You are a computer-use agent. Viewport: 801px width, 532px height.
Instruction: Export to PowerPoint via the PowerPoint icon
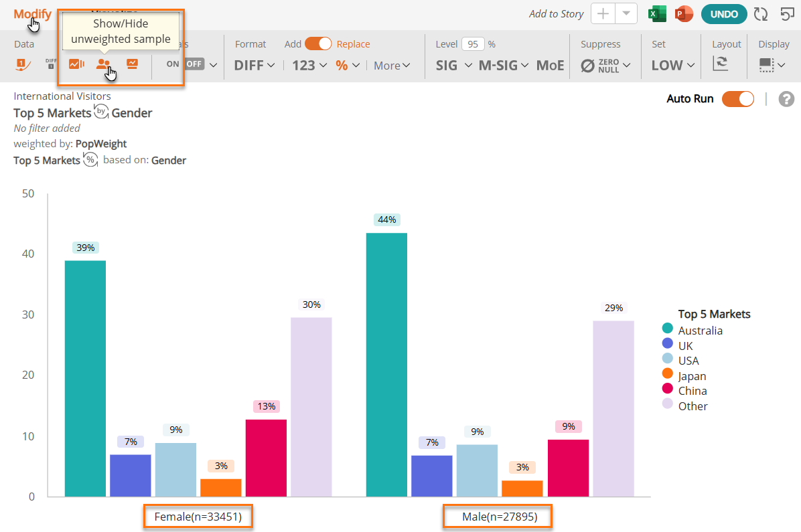684,14
